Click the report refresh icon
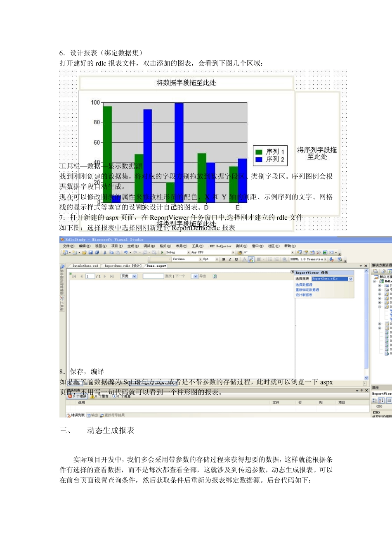This screenshot has height=555, width=392. 215,276
